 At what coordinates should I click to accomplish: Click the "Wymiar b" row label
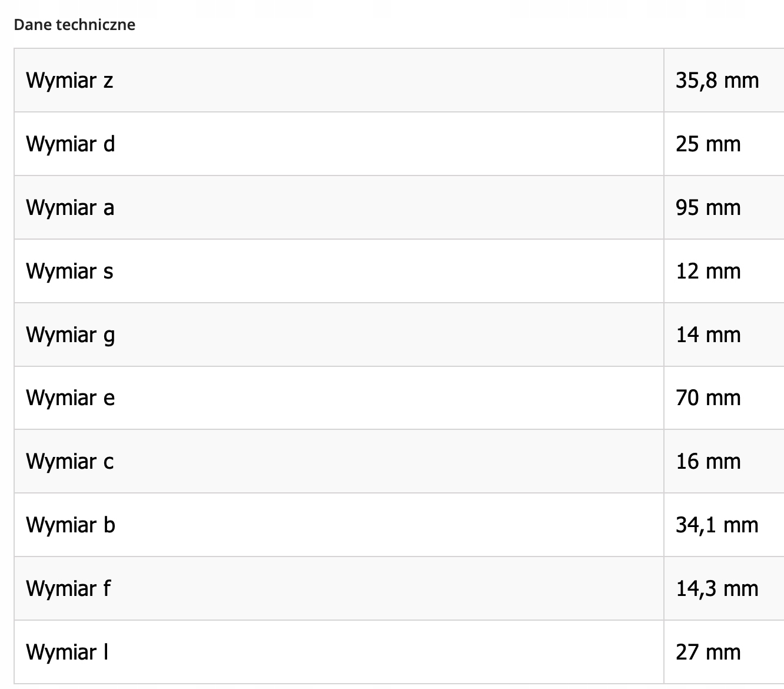(x=71, y=525)
